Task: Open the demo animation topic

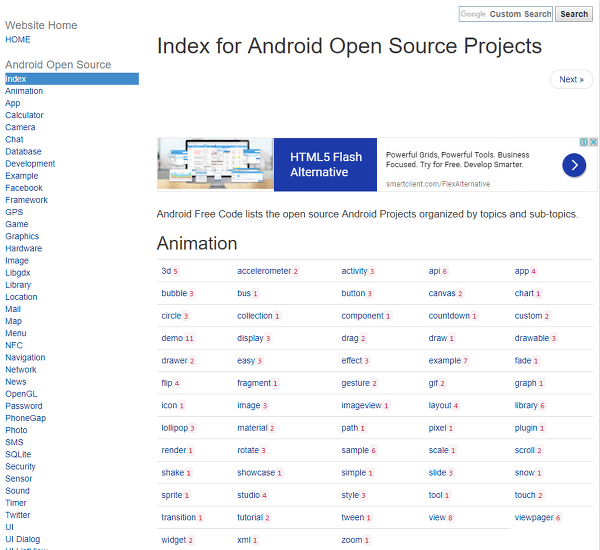Action: pos(172,338)
